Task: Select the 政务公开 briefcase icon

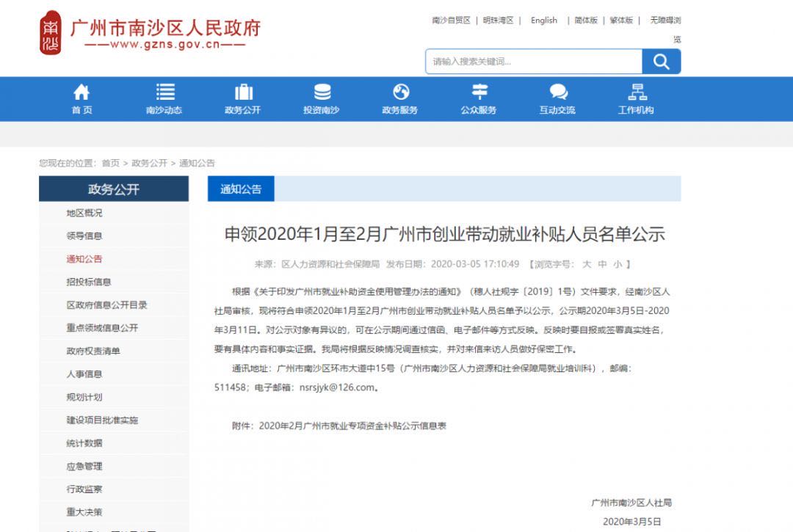Action: coord(243,92)
